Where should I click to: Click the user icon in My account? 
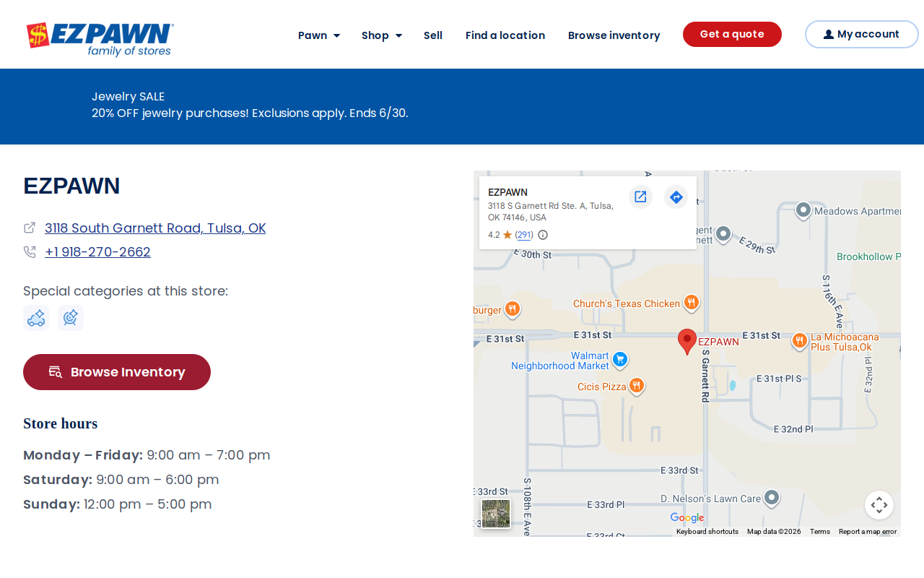click(829, 35)
